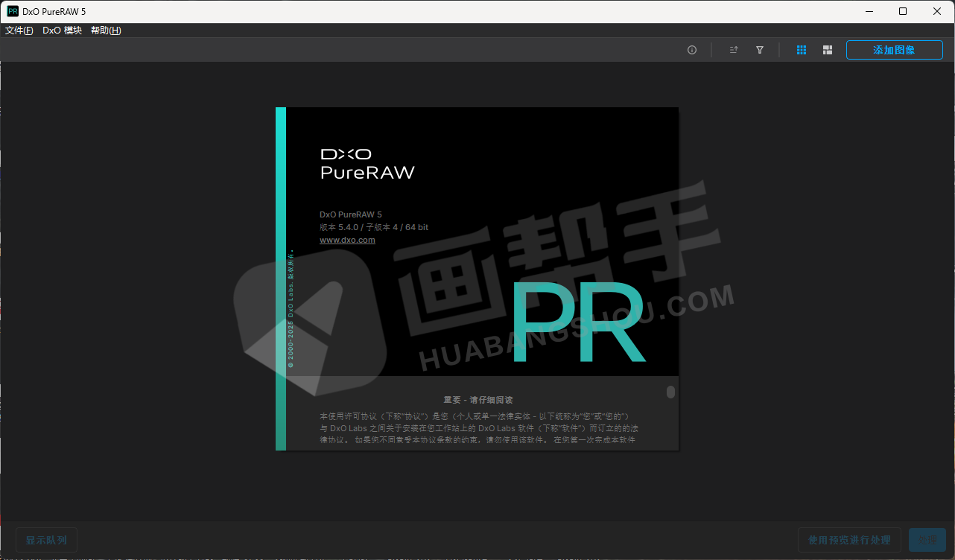Open the www.dxo.com link
955x560 pixels.
pos(347,240)
